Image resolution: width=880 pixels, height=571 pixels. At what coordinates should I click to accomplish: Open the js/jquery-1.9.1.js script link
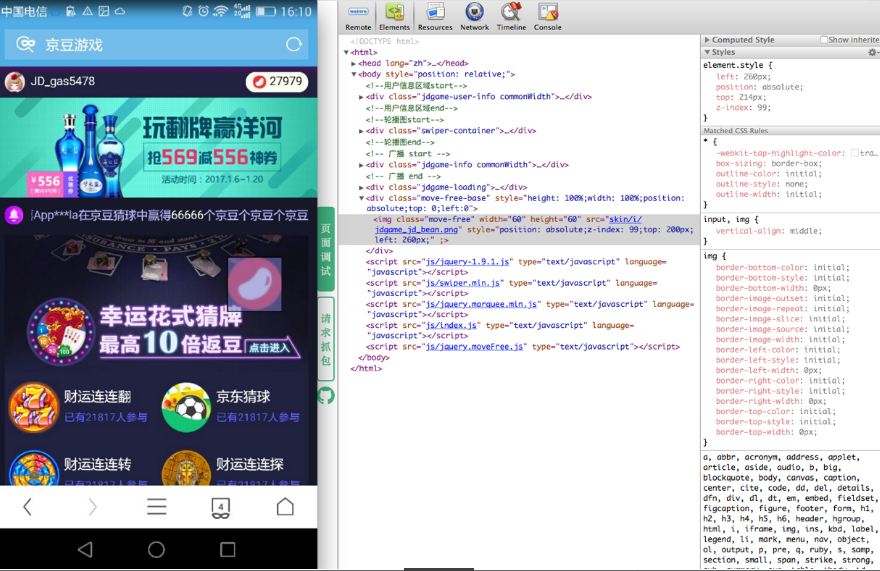click(x=468, y=262)
